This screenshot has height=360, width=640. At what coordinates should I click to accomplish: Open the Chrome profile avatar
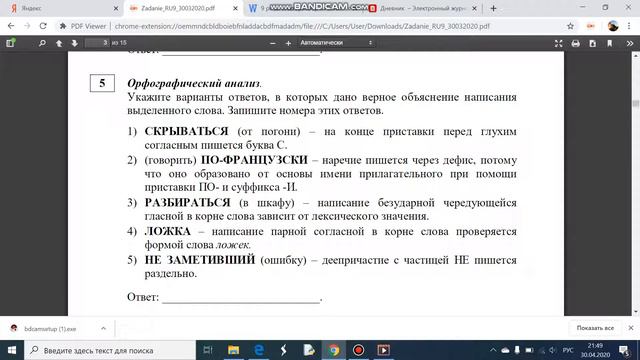point(613,26)
